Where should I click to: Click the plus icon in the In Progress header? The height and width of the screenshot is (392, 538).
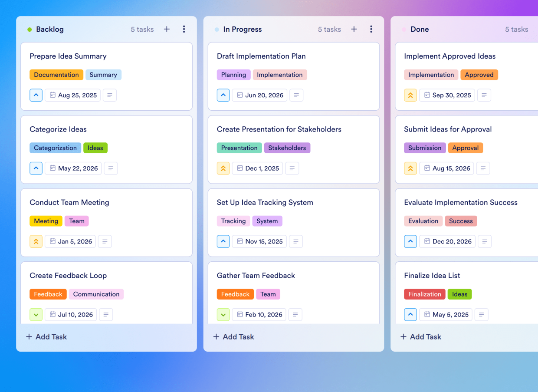point(354,29)
